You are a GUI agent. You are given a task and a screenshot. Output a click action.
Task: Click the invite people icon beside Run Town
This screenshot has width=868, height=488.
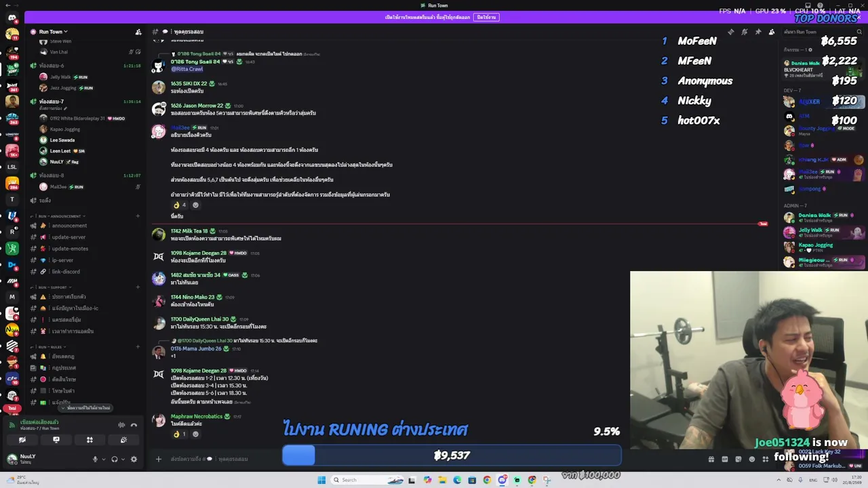click(x=138, y=32)
